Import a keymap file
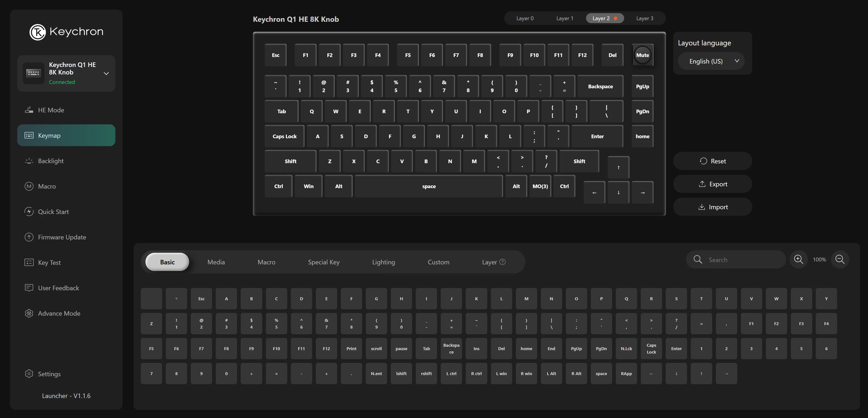The width and height of the screenshot is (868, 418). pos(712,207)
